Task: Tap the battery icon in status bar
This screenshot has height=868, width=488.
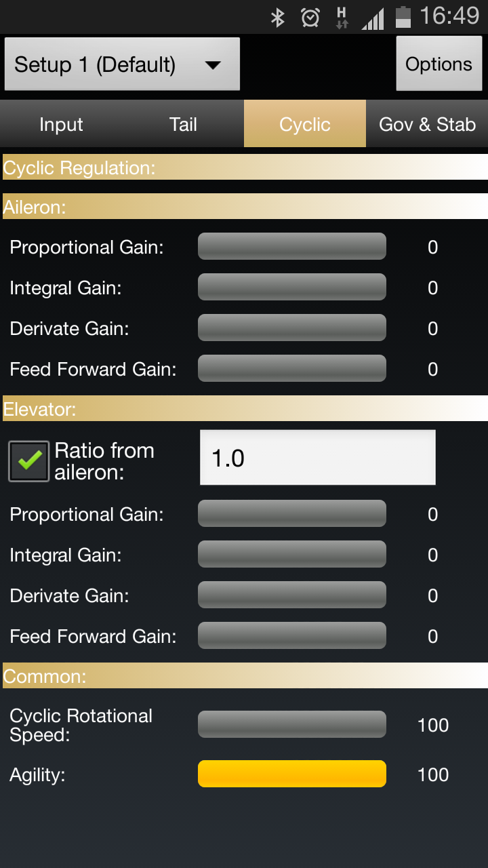Action: [403, 17]
